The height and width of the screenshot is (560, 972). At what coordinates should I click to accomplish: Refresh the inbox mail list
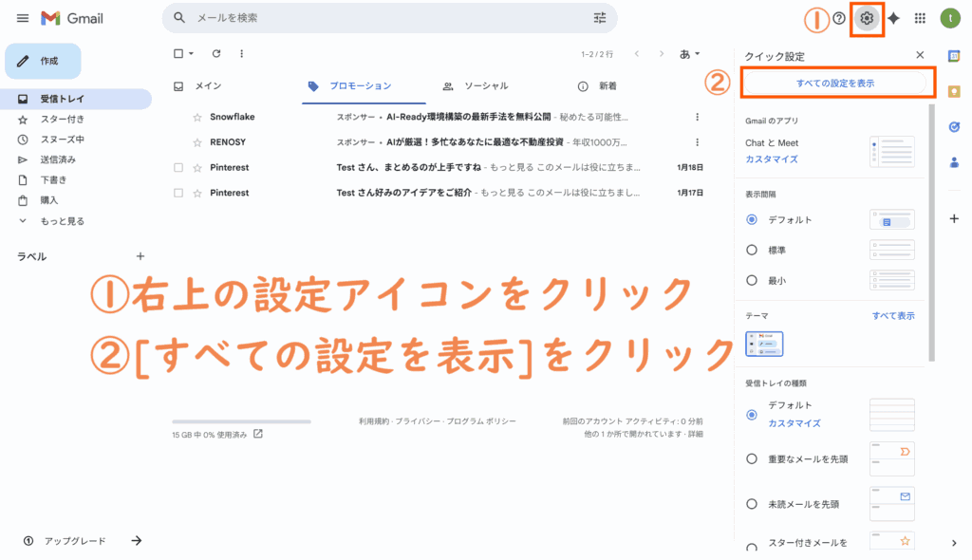(x=216, y=54)
